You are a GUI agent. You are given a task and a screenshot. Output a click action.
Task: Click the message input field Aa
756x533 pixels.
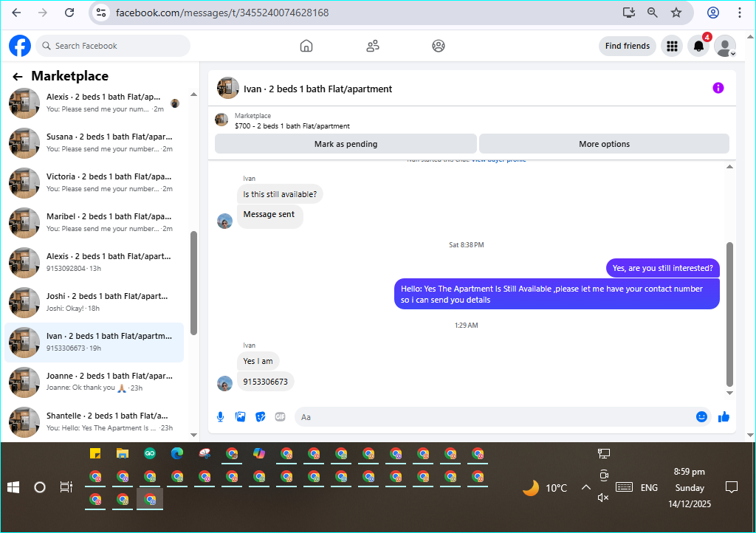point(494,417)
